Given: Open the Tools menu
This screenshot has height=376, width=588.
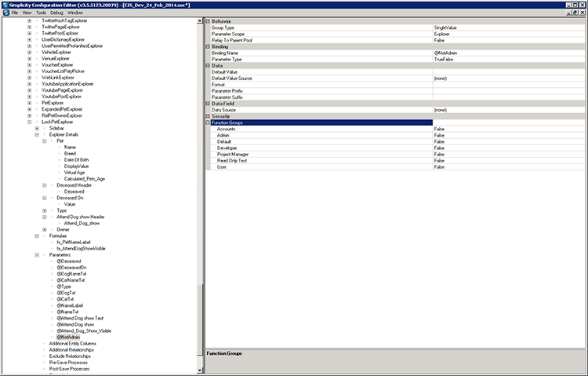Looking at the screenshot, I should click(x=41, y=13).
